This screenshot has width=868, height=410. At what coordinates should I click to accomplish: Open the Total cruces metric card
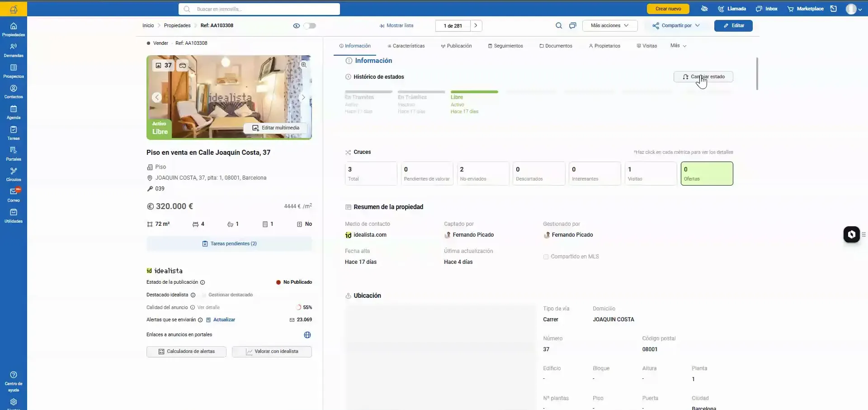371,174
